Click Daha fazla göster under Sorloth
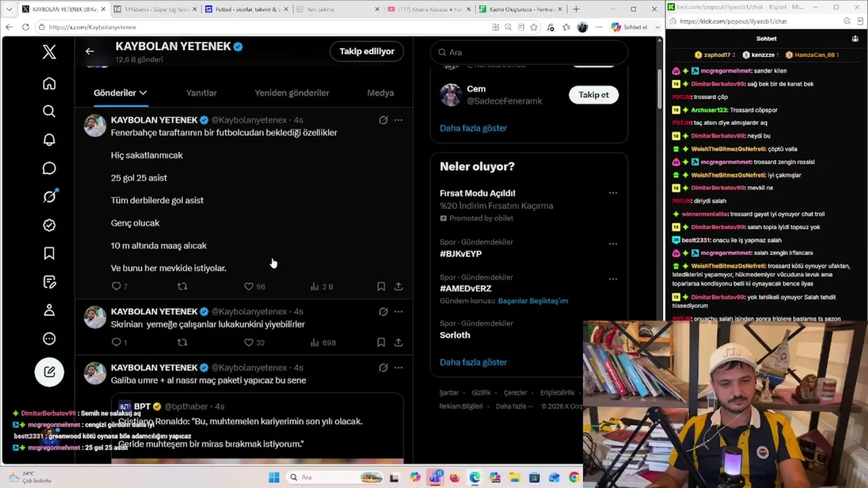868x488 pixels. pyautogui.click(x=473, y=363)
